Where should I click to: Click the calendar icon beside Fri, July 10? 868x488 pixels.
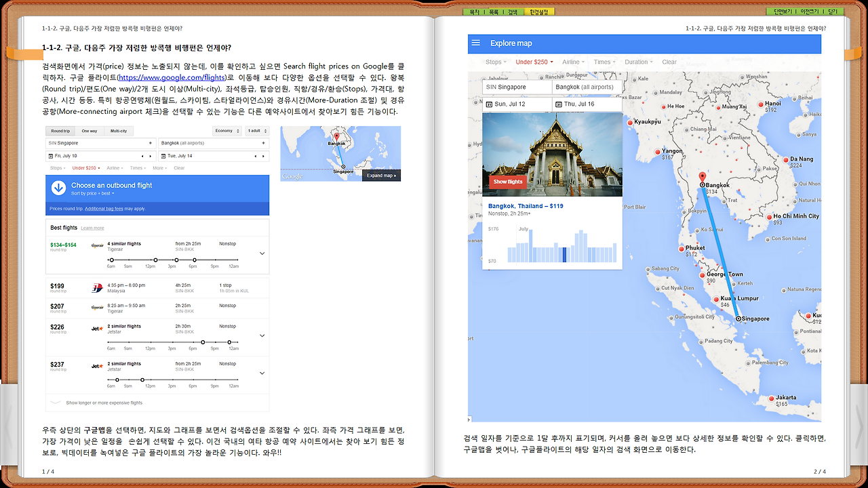click(x=51, y=156)
